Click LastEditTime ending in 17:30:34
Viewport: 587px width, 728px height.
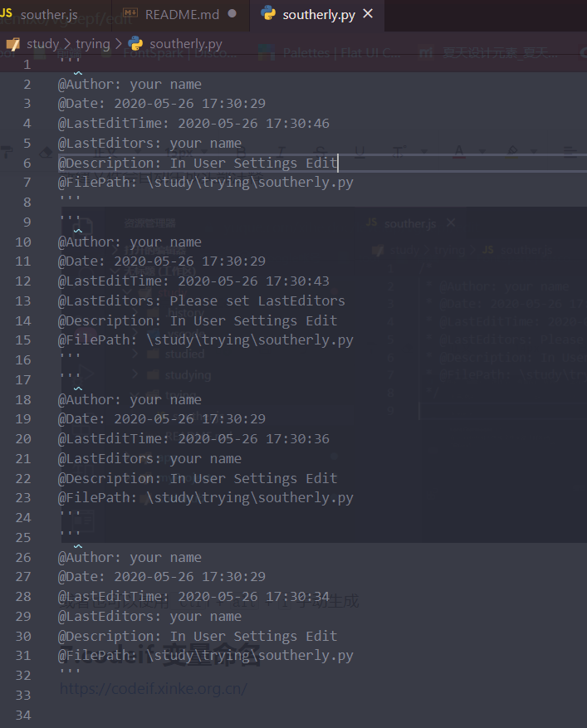tap(193, 597)
